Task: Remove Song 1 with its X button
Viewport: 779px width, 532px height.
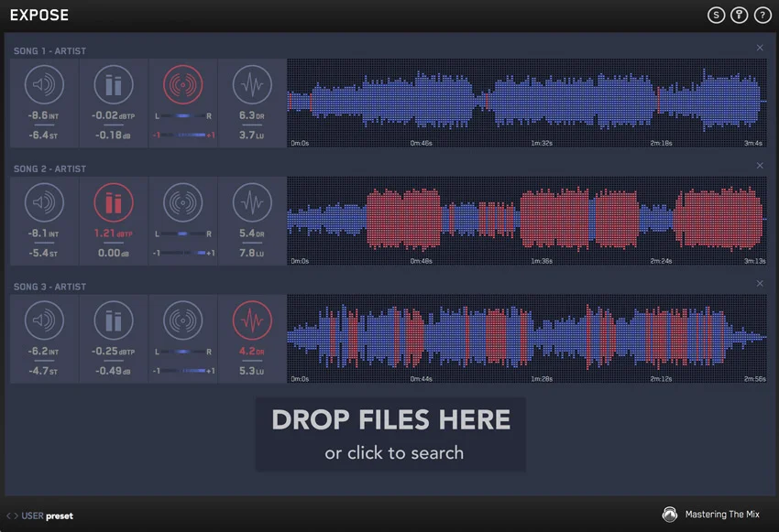Action: (x=760, y=48)
